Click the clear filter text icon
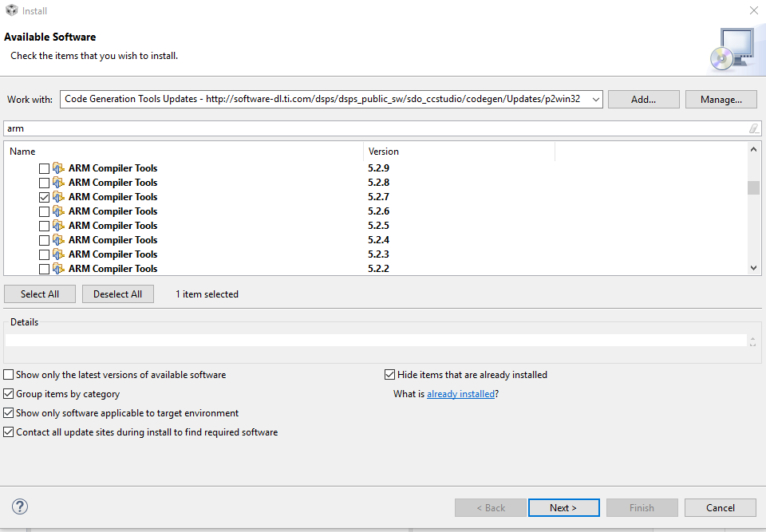Viewport: 766px width, 532px height. click(x=753, y=128)
